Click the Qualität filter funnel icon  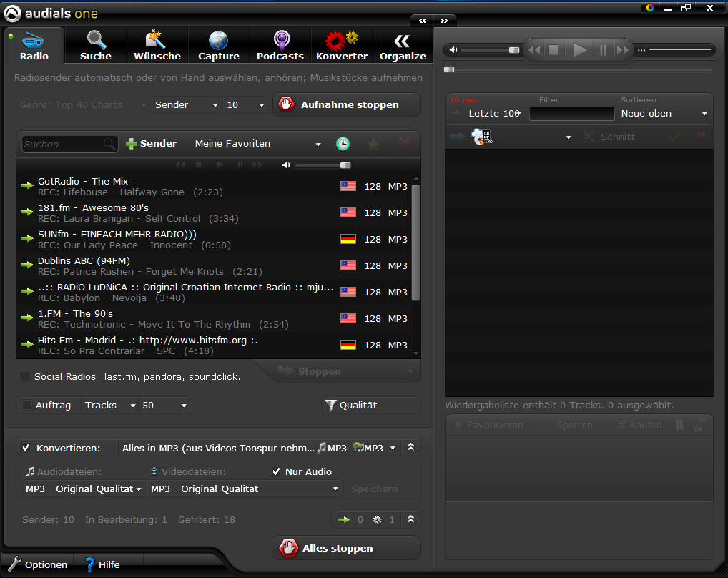point(330,406)
